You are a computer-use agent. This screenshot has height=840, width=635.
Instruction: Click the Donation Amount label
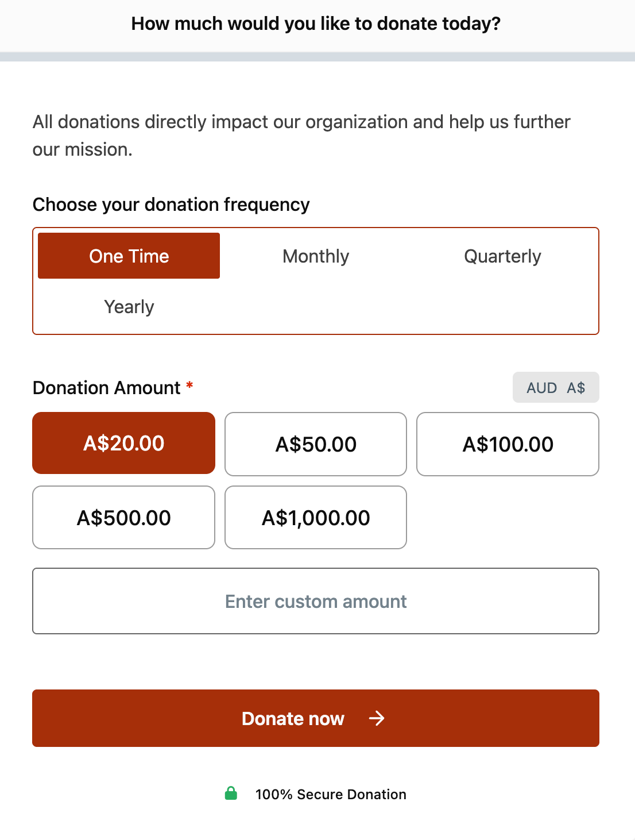[106, 388]
